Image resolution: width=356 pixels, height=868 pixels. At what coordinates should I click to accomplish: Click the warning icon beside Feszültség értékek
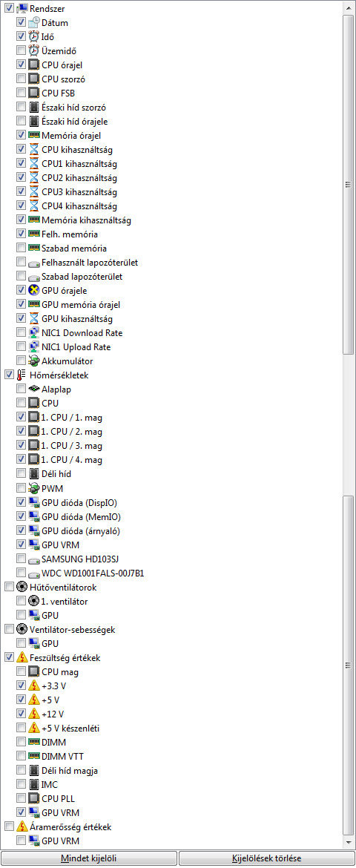[x=22, y=657]
